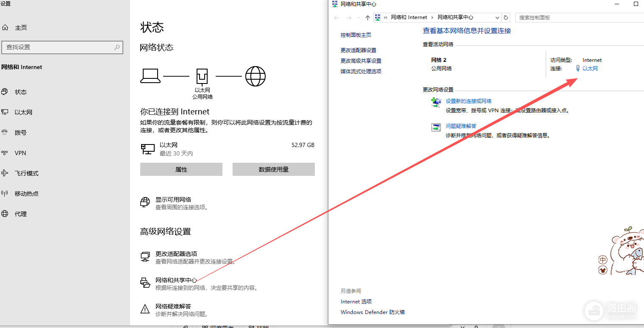Refresh the Network Sharing Center address bar
Image resolution: width=644 pixels, height=328 pixels.
coord(506,18)
